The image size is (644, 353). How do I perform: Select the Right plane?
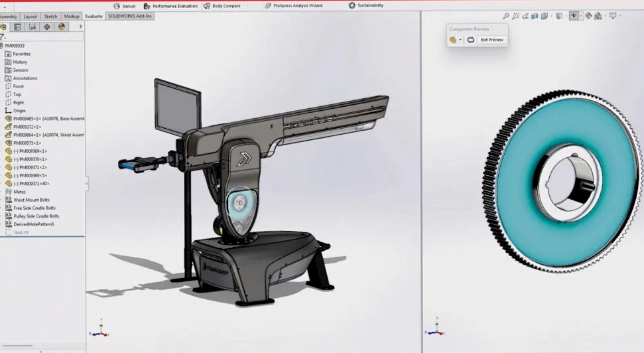click(15, 103)
